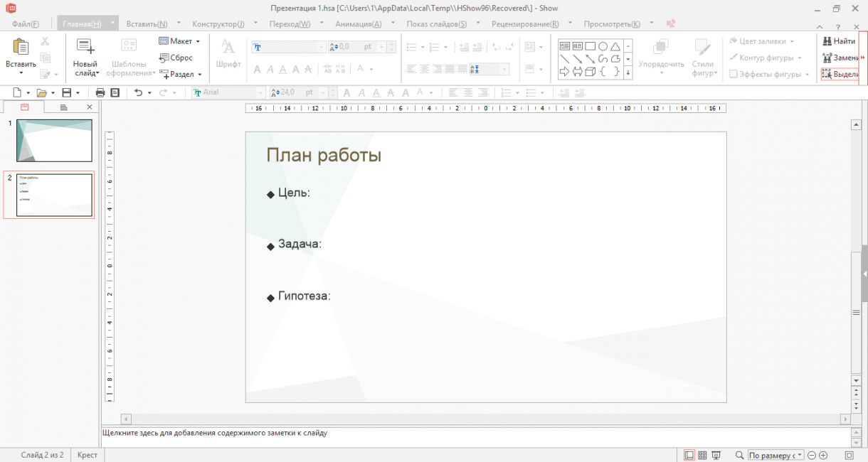Select the first slide thumbnail
The image size is (868, 462).
coord(54,140)
